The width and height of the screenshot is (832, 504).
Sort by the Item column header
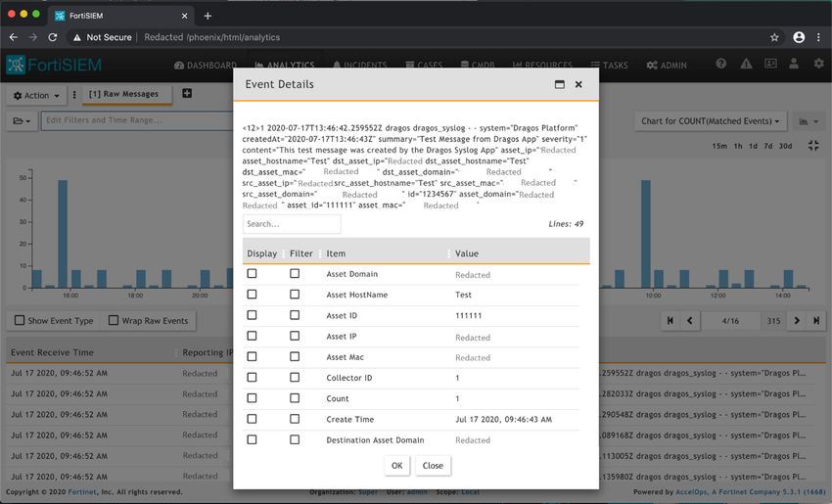click(336, 253)
